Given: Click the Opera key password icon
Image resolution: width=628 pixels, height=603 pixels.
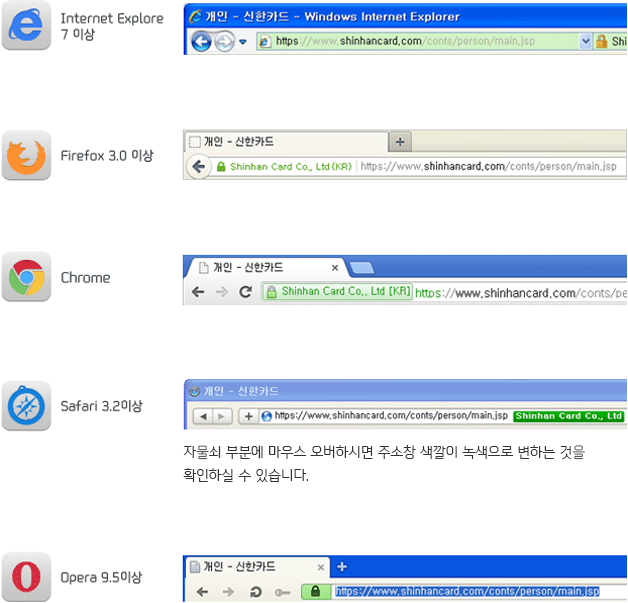Looking at the screenshot, I should (282, 592).
